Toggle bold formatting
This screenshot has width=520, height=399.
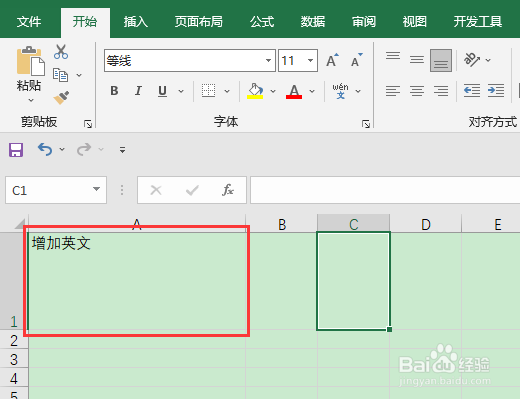[x=114, y=91]
